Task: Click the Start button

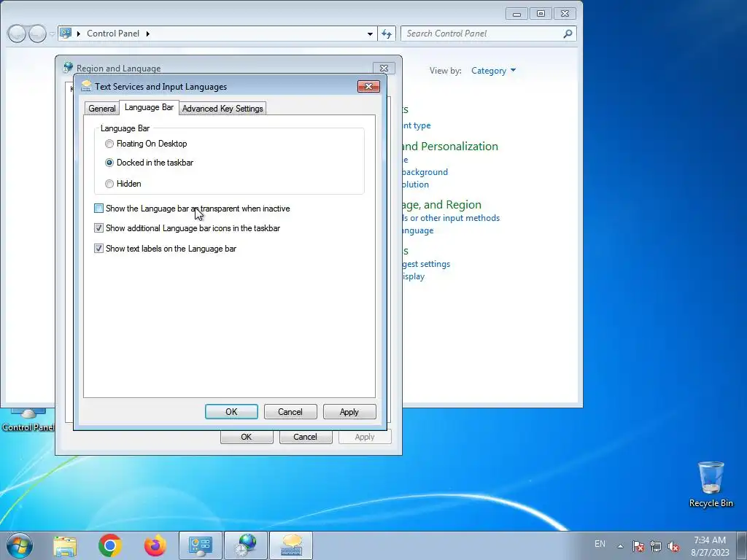Action: coord(20,545)
